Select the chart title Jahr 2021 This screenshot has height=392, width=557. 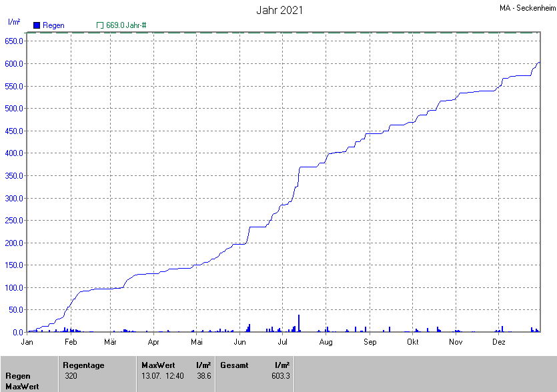[280, 11]
